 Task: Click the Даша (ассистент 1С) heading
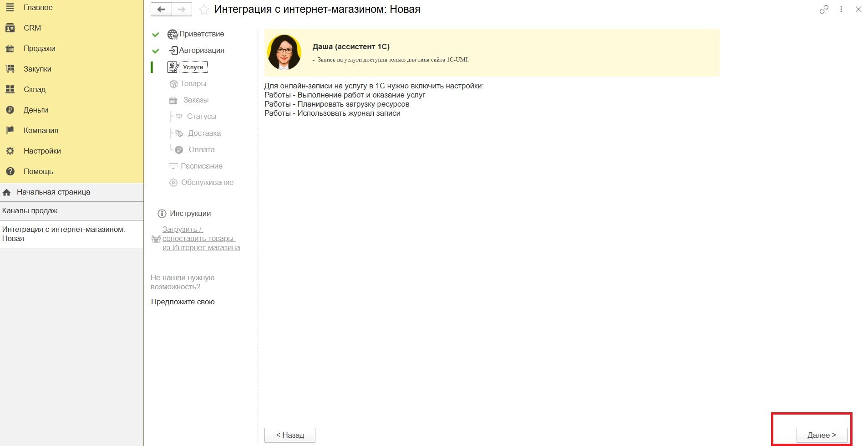click(x=351, y=46)
